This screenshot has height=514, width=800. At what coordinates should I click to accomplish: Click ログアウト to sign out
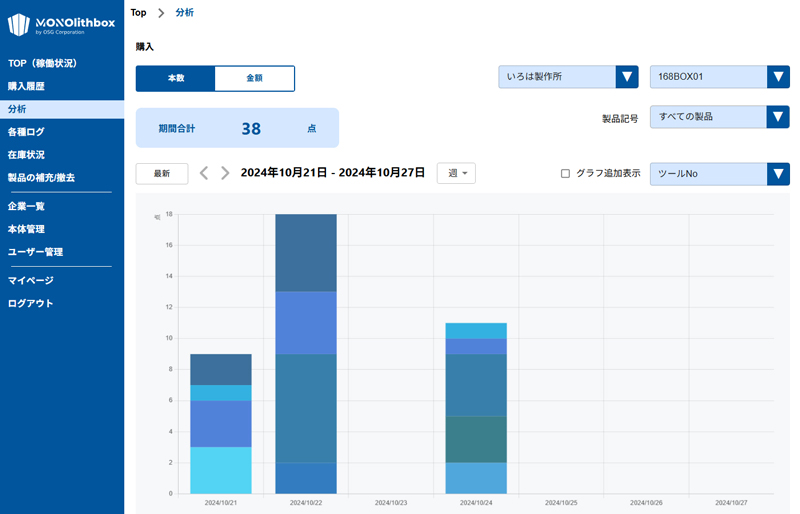click(30, 303)
